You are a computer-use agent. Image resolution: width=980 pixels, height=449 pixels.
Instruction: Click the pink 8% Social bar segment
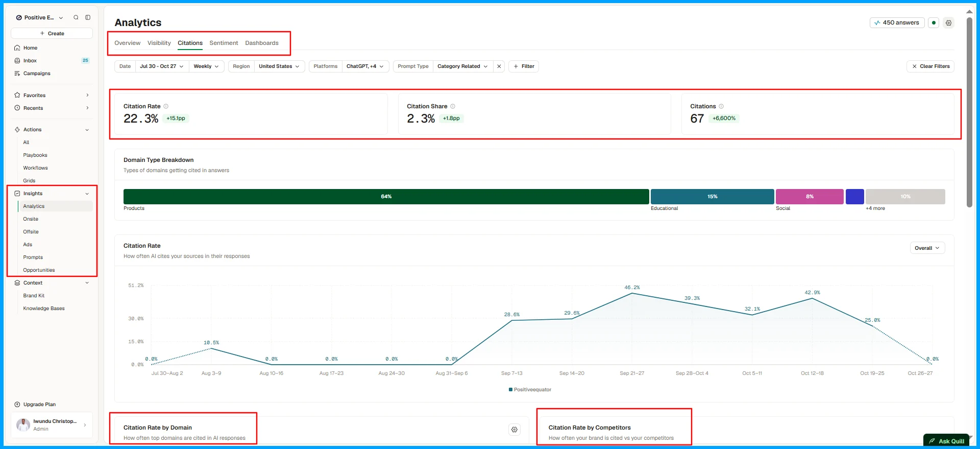[810, 197]
